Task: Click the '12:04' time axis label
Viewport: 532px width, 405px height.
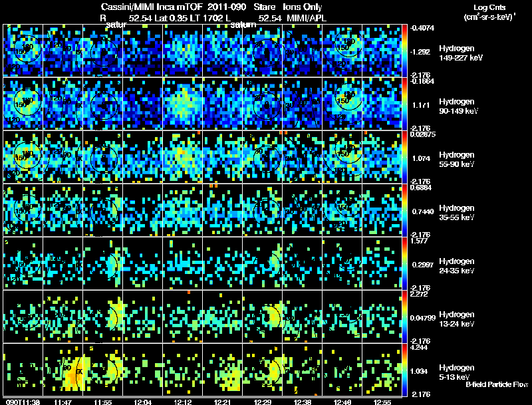Action: [143, 402]
